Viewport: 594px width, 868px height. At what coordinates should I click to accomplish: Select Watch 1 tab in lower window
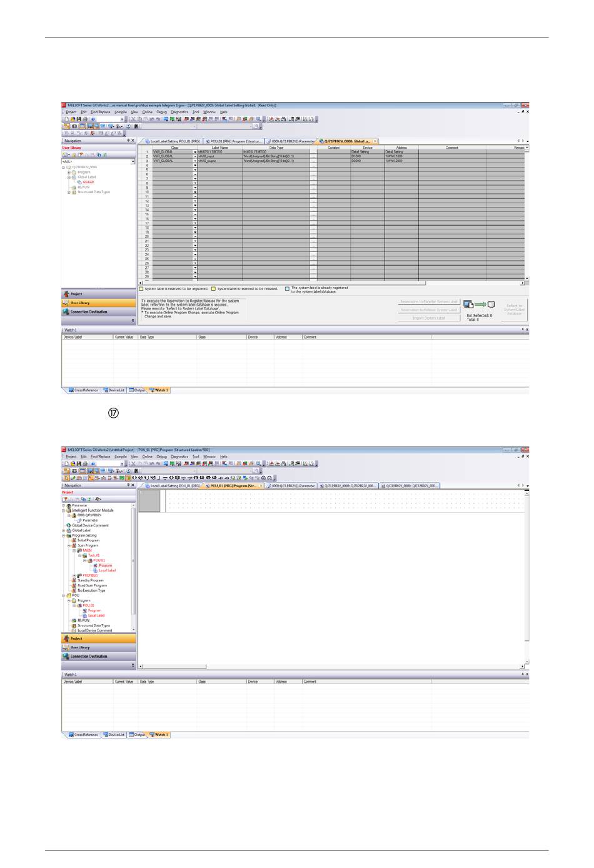(x=159, y=735)
